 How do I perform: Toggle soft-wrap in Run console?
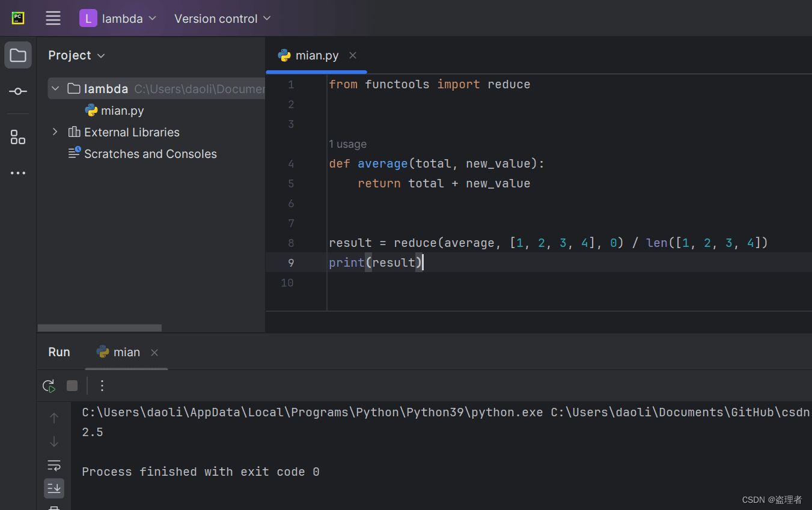point(54,465)
